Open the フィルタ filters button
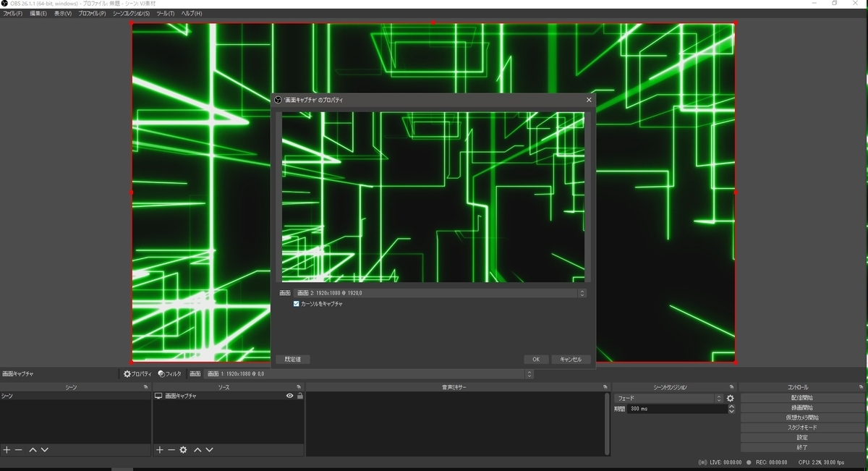Screen dimensions: 868x471 [x=170, y=374]
